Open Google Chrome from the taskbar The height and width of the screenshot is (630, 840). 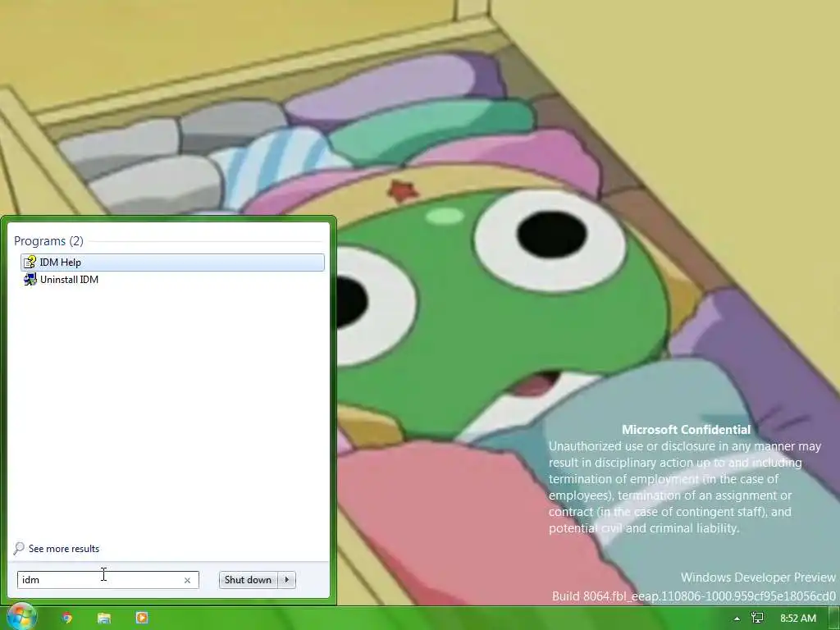pos(67,618)
